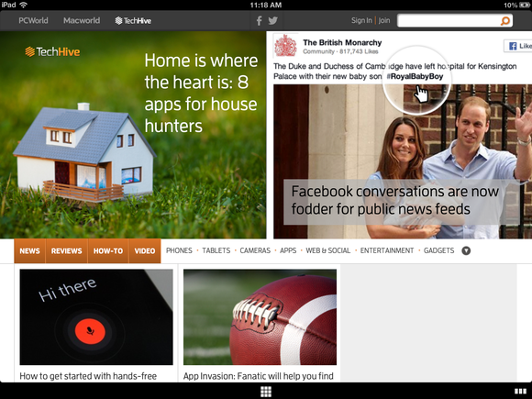
Task: Click inside the search text field
Action: tap(449, 21)
